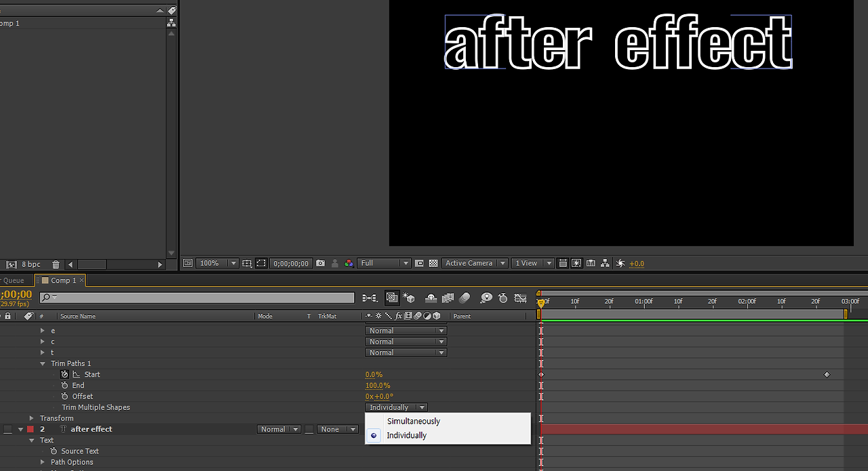Click delete trash icon in Project panel
This screenshot has height=471, width=868.
click(56, 264)
